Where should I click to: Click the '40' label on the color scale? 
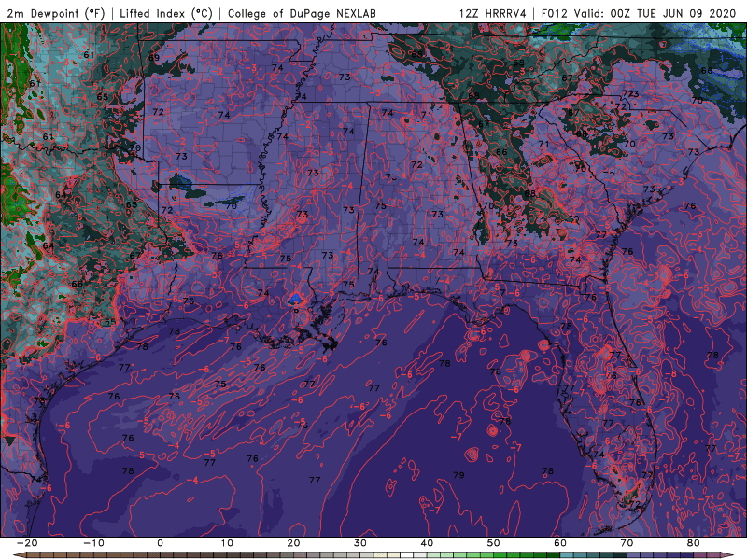(427, 543)
